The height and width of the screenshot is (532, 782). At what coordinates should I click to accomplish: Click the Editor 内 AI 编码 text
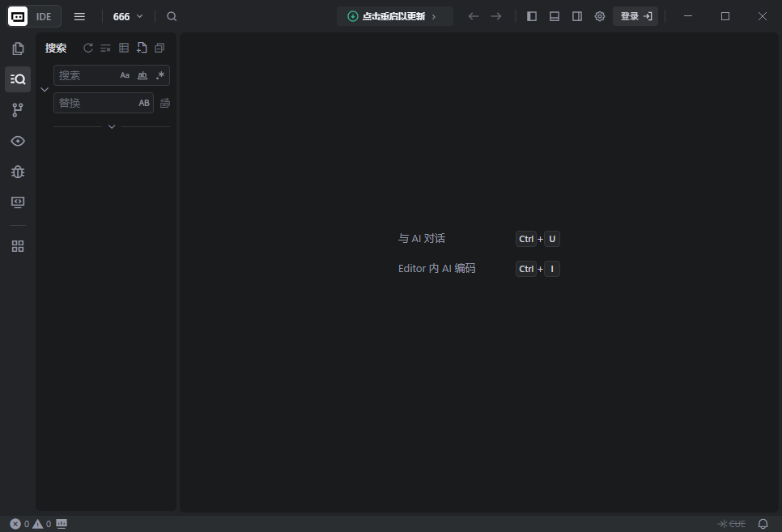tap(437, 269)
